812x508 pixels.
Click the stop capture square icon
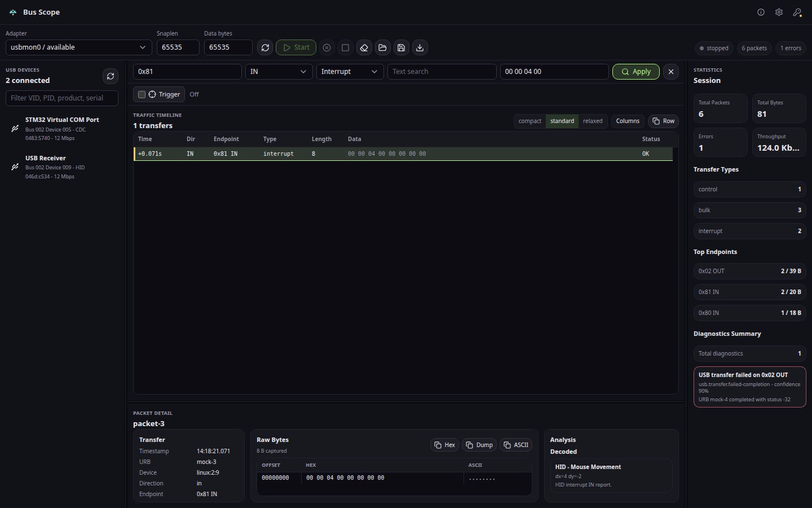(346, 47)
